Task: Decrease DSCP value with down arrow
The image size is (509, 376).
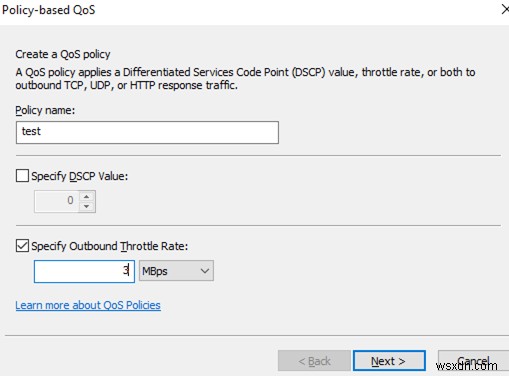Action: (87, 206)
